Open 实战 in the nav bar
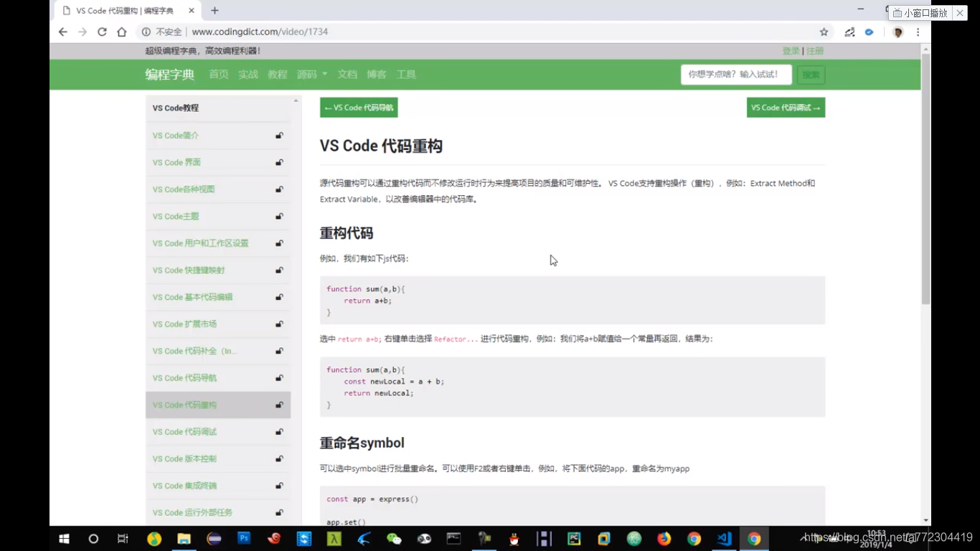Screen dimensions: 980x551 [248, 75]
